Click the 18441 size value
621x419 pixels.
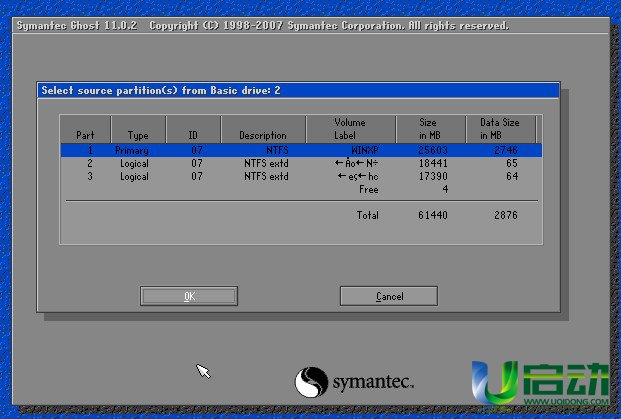pos(433,163)
